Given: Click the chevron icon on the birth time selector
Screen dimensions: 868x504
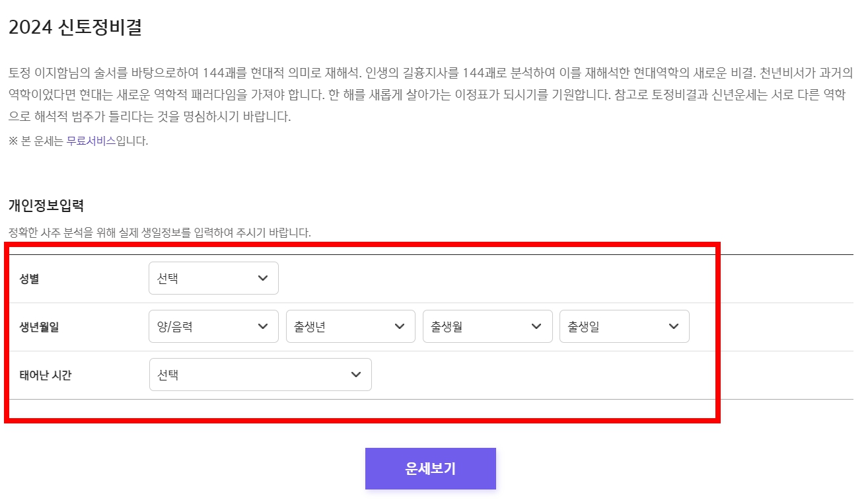Looking at the screenshot, I should [x=357, y=374].
